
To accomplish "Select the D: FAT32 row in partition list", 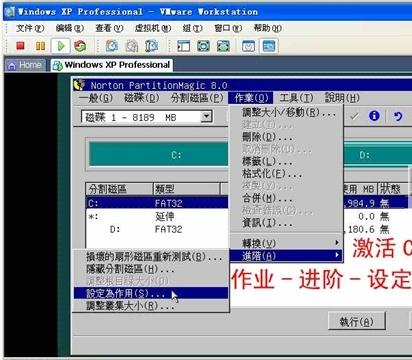I will (x=247, y=229).
